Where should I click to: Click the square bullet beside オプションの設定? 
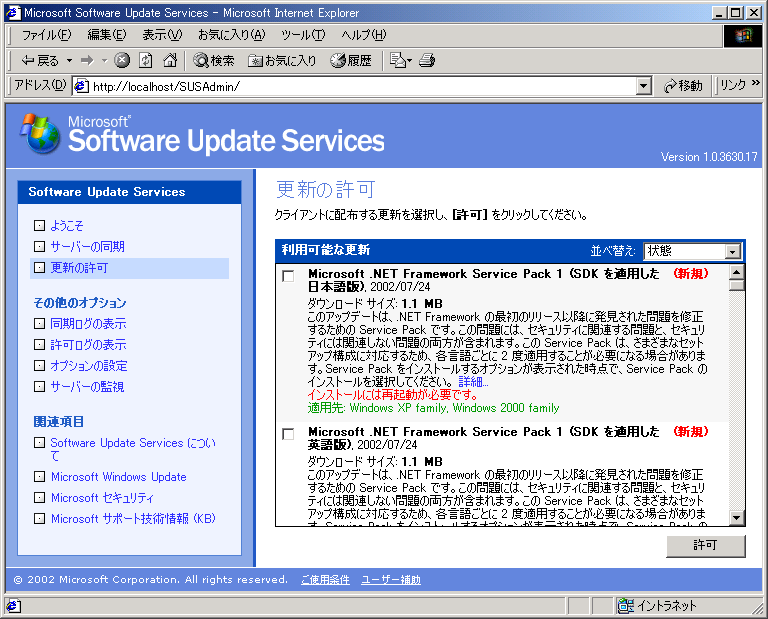click(39, 366)
